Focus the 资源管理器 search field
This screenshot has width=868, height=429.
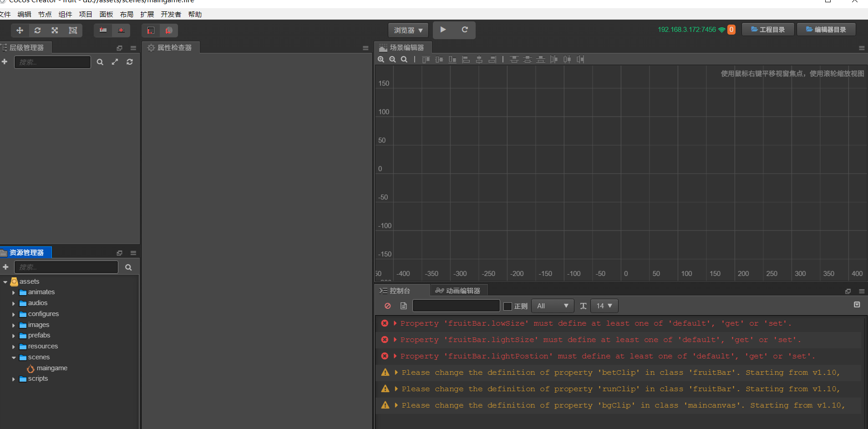(x=66, y=267)
